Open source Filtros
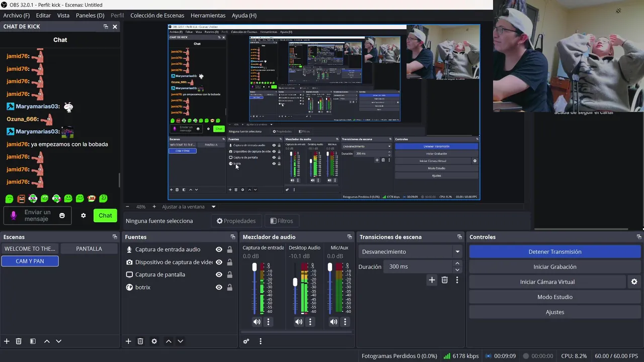 coord(281,221)
